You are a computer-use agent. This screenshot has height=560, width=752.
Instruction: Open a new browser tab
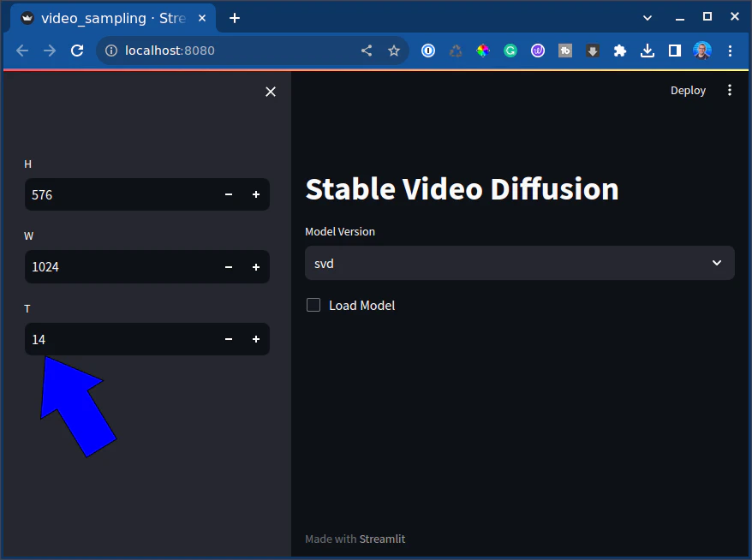pos(235,18)
